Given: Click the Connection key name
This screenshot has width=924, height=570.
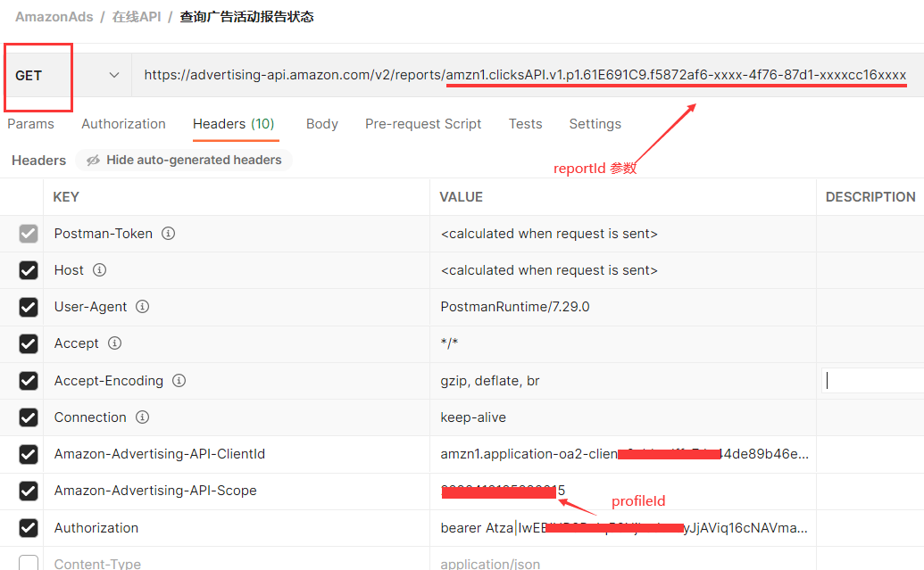Looking at the screenshot, I should tap(90, 417).
